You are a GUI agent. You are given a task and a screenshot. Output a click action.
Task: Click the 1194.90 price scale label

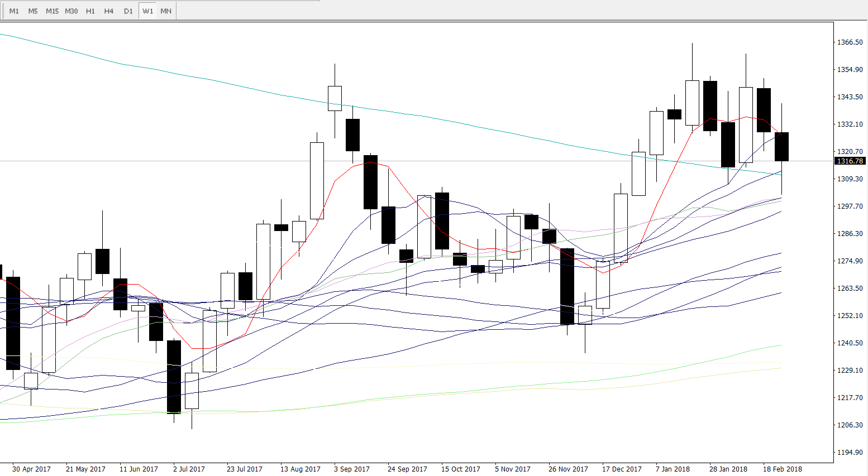click(849, 453)
